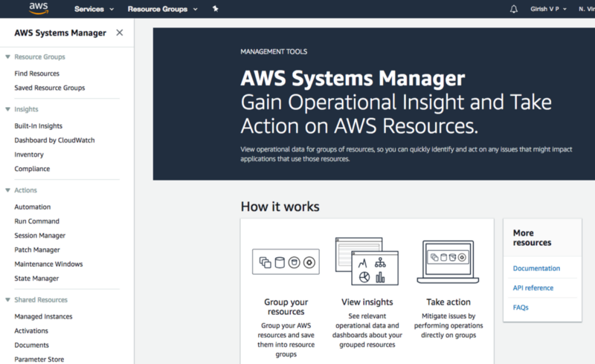
Task: Collapse the Insights sidebar section
Action: [7, 109]
